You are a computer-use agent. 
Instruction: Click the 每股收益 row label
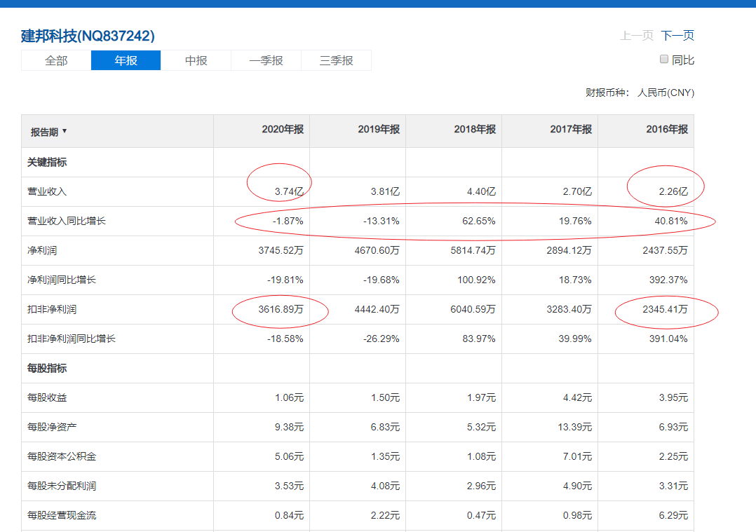click(x=47, y=397)
